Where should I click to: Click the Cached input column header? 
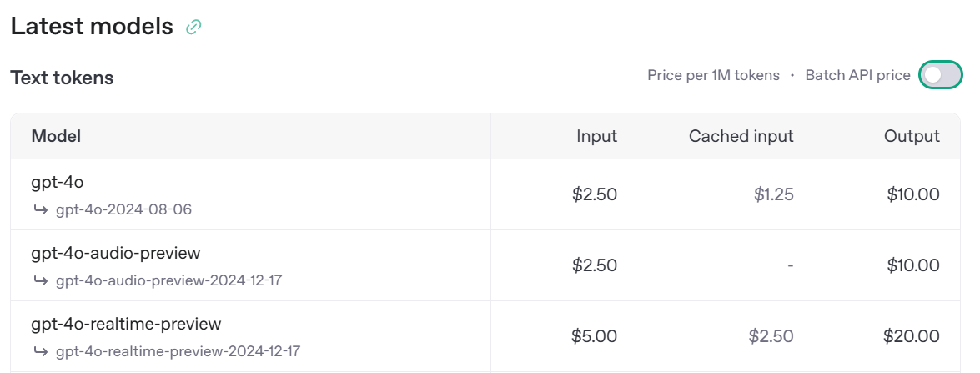[741, 136]
